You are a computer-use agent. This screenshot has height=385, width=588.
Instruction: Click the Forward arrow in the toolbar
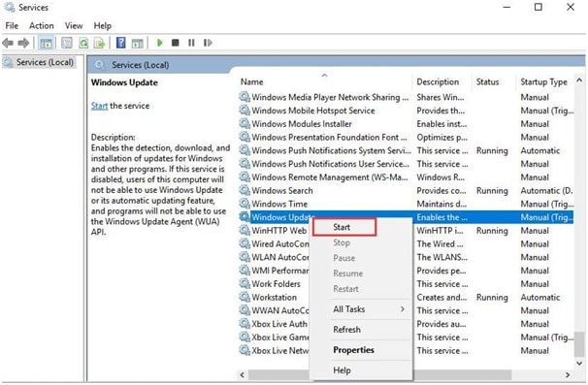(23, 43)
